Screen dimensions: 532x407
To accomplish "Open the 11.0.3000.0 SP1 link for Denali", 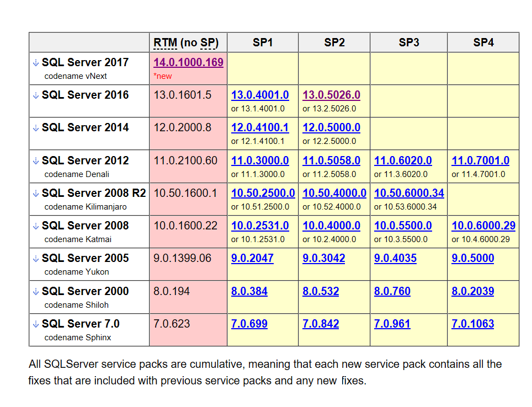I will (260, 160).
